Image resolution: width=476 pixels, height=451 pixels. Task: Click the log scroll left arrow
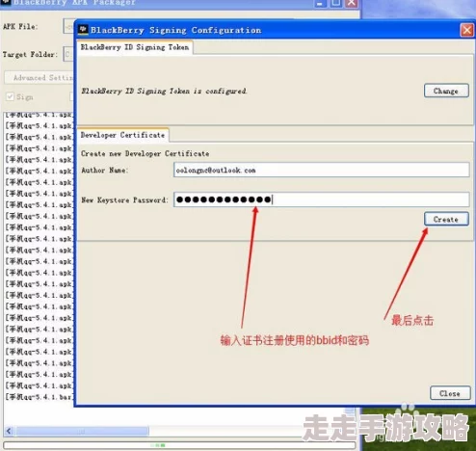(x=9, y=431)
